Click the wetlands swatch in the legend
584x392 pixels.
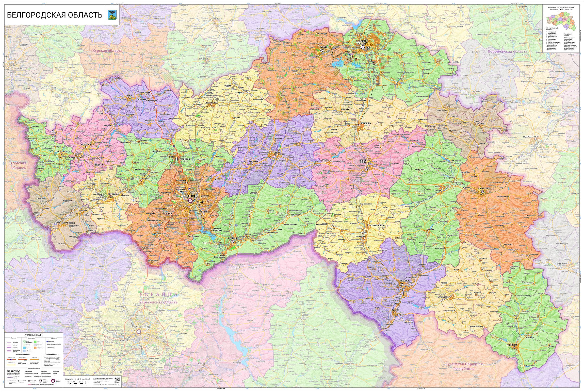point(24,351)
